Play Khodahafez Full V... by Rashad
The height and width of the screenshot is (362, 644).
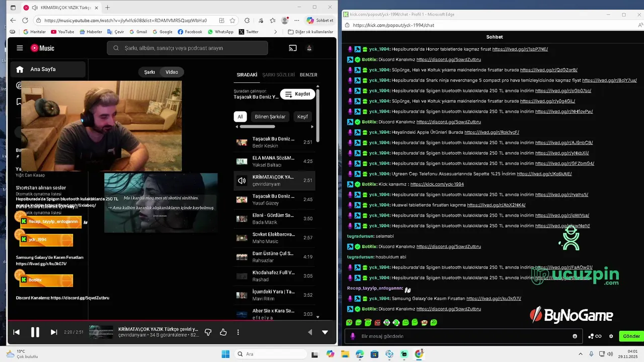coord(275,276)
